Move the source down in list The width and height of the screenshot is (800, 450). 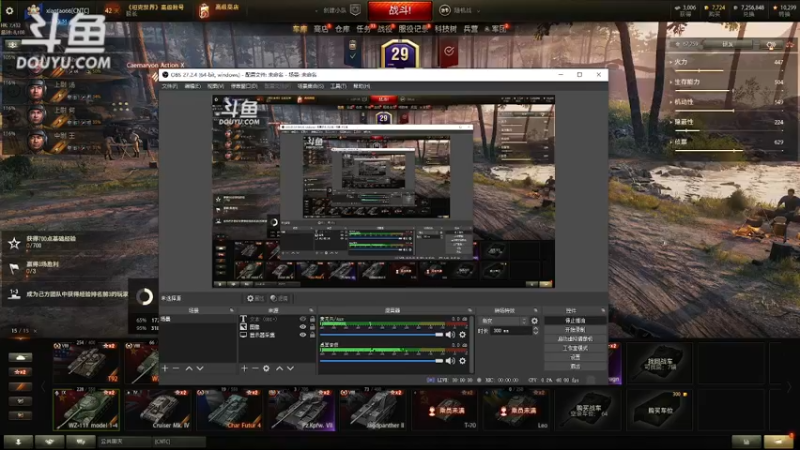click(x=290, y=368)
